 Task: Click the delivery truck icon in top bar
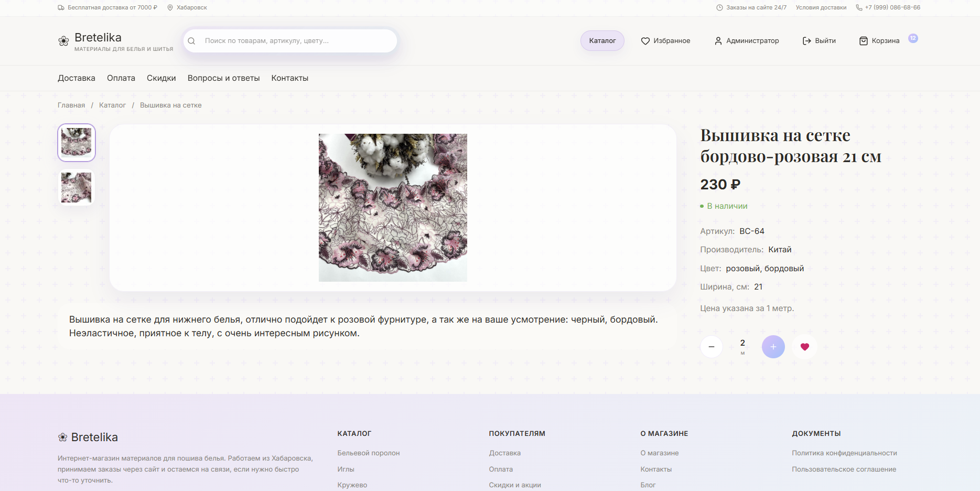click(x=61, y=7)
